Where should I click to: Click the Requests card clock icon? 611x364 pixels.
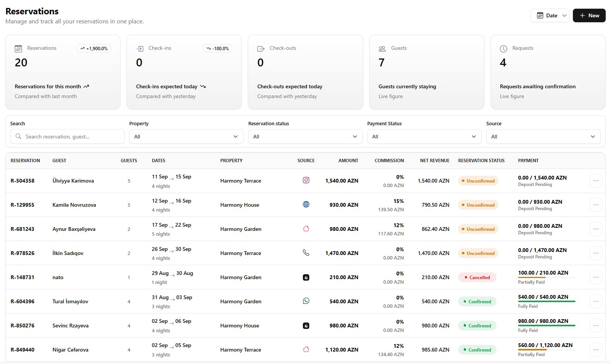503,49
